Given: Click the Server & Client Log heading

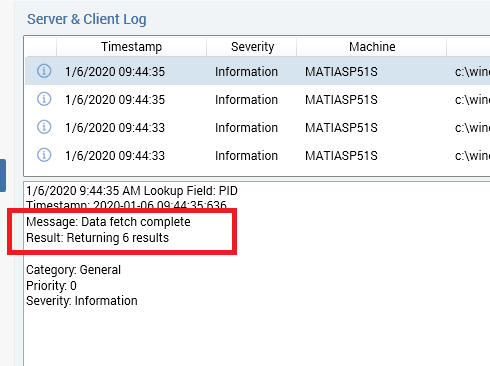Looking at the screenshot, I should (x=87, y=19).
